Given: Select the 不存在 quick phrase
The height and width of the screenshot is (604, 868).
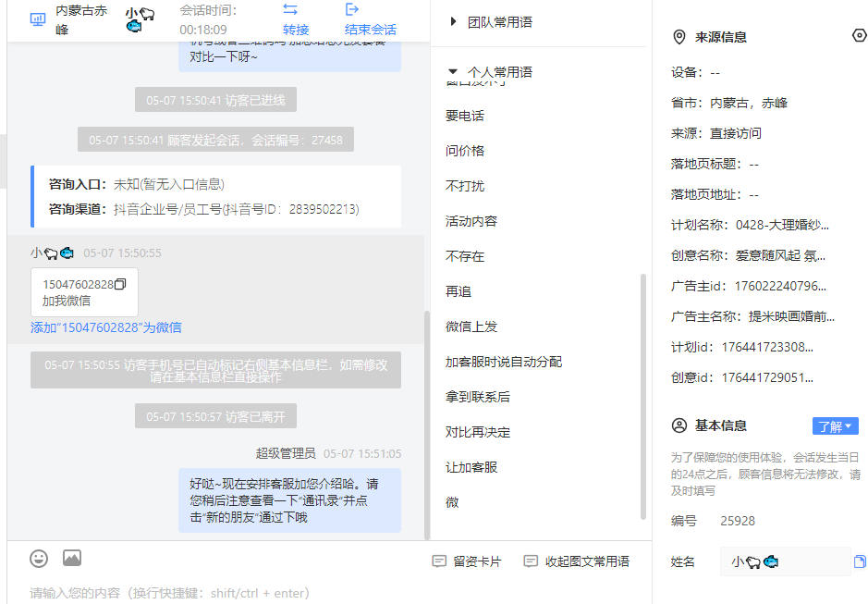Looking at the screenshot, I should 465,256.
